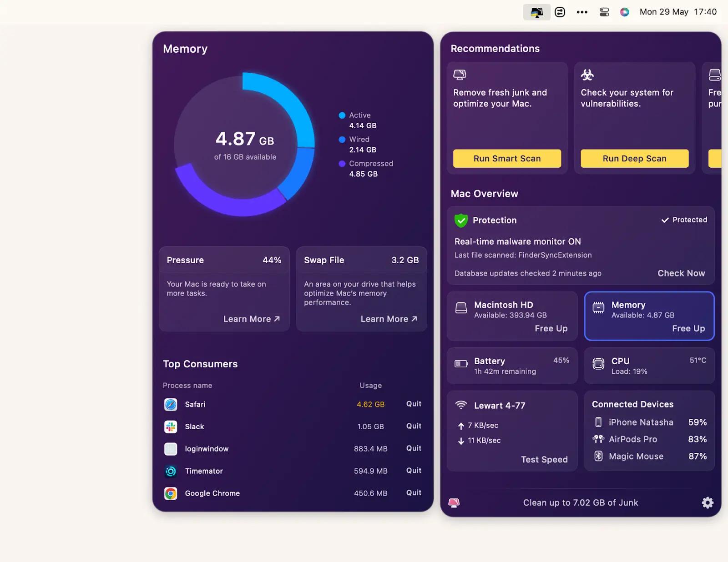Click the Wi-Fi icon in Lewart 4-77 tile
The image size is (728, 562).
[x=460, y=405]
